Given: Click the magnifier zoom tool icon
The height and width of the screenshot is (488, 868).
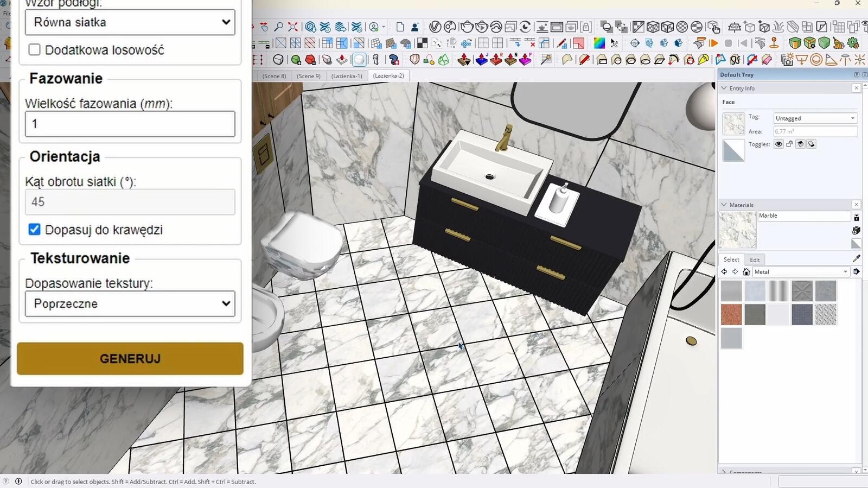Looking at the screenshot, I should pos(278,27).
